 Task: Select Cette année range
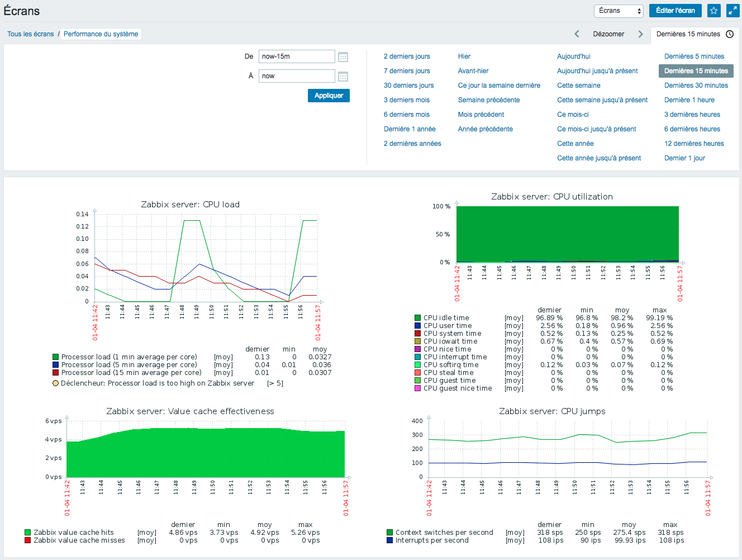click(575, 144)
